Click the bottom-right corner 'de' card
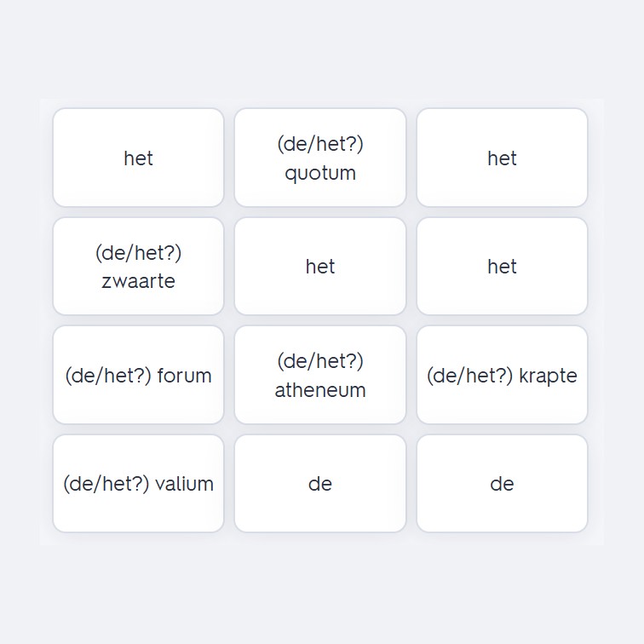 (x=502, y=483)
